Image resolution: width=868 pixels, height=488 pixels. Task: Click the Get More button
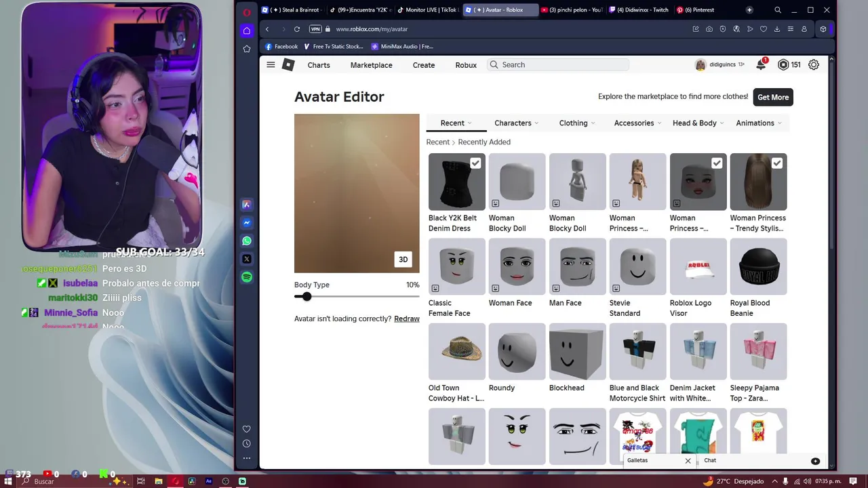click(x=773, y=97)
